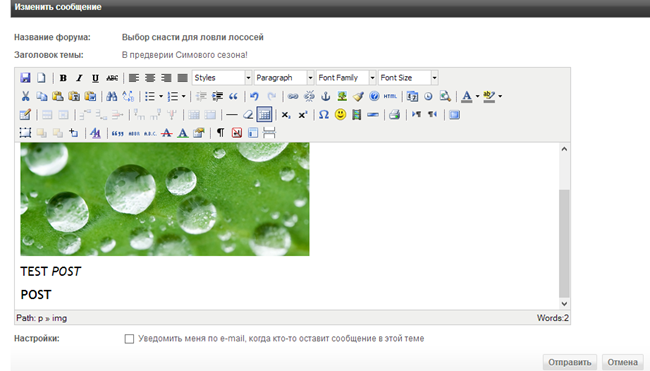Click the Anchor icon

click(326, 96)
